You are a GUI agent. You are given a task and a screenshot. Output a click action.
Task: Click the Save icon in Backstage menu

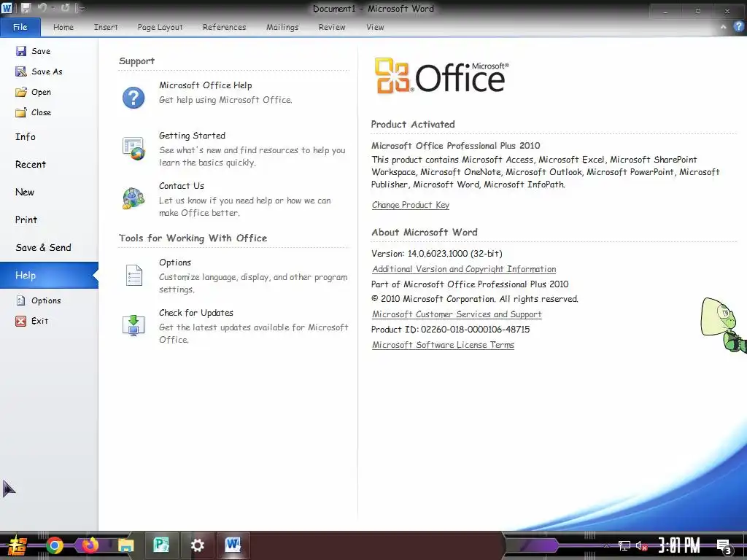21,51
